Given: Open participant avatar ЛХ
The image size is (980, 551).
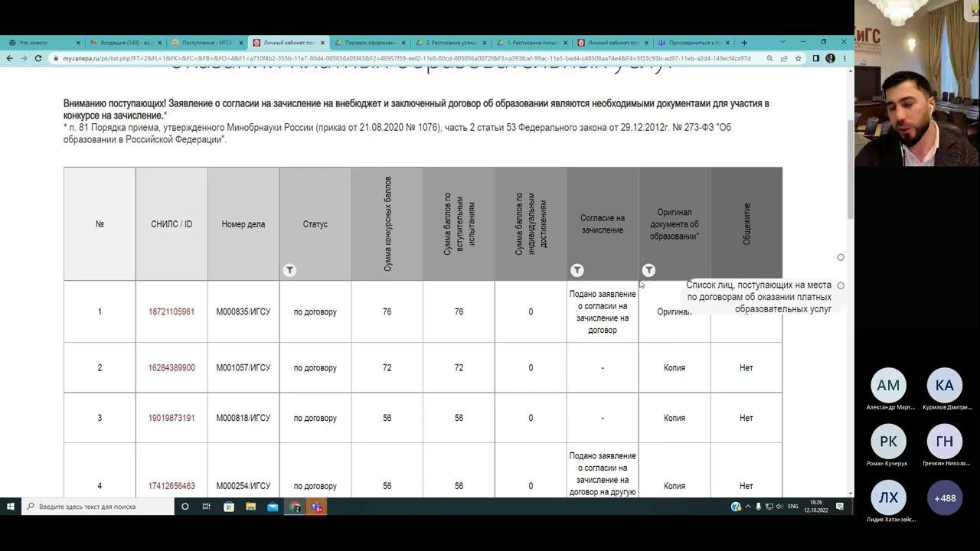Looking at the screenshot, I should (888, 498).
